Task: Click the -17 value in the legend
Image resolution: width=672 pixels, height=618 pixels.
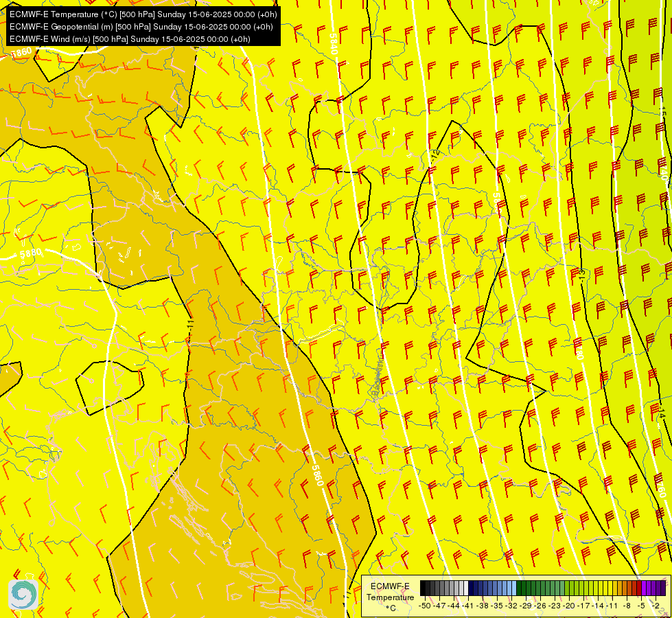Action: [x=583, y=606]
